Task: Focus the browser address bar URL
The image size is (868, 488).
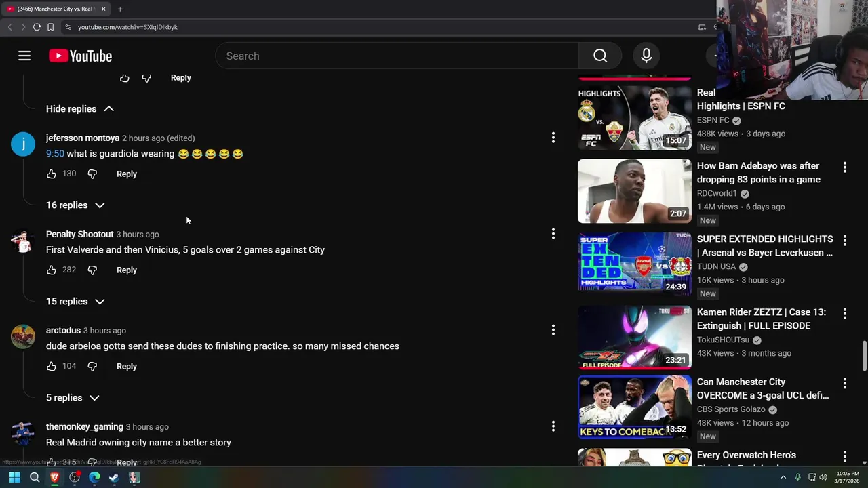Action: (127, 27)
